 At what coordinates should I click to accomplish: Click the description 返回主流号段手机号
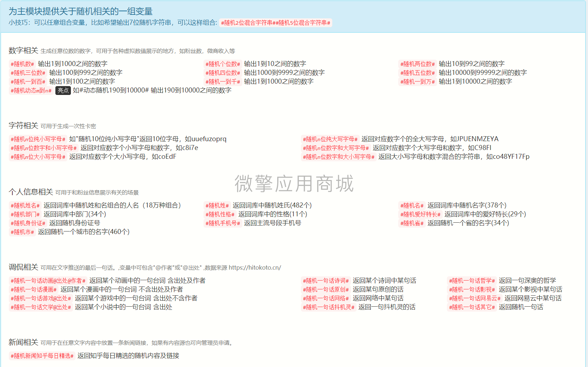pyautogui.click(x=273, y=223)
